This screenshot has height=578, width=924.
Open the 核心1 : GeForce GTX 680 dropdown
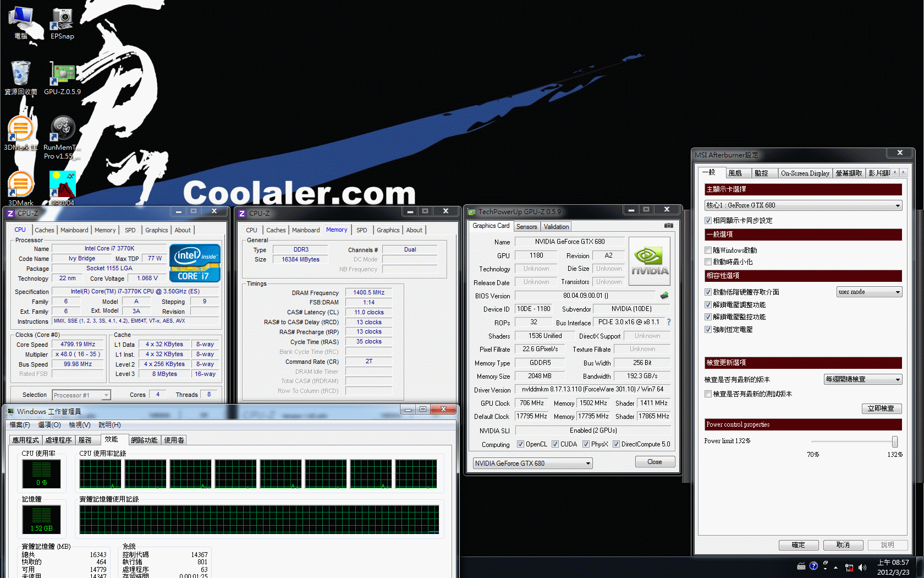coord(804,205)
